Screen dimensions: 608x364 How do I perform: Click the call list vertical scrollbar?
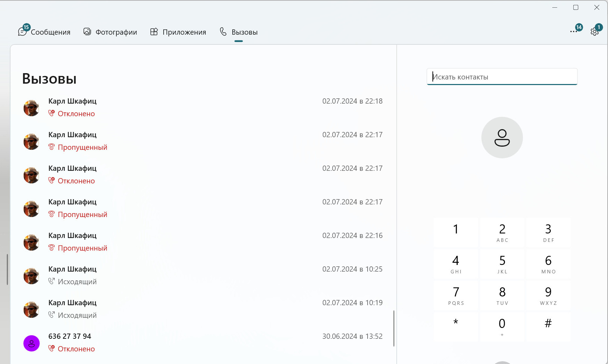[x=394, y=328]
